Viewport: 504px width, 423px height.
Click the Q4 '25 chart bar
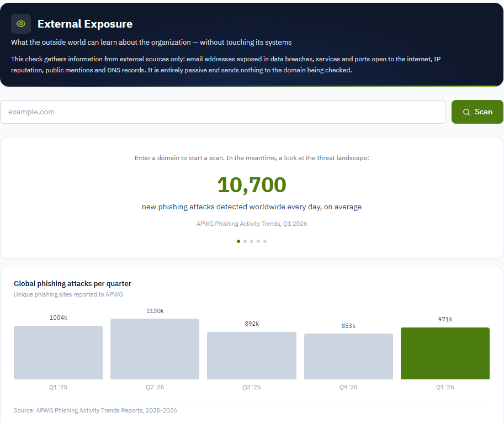348,357
